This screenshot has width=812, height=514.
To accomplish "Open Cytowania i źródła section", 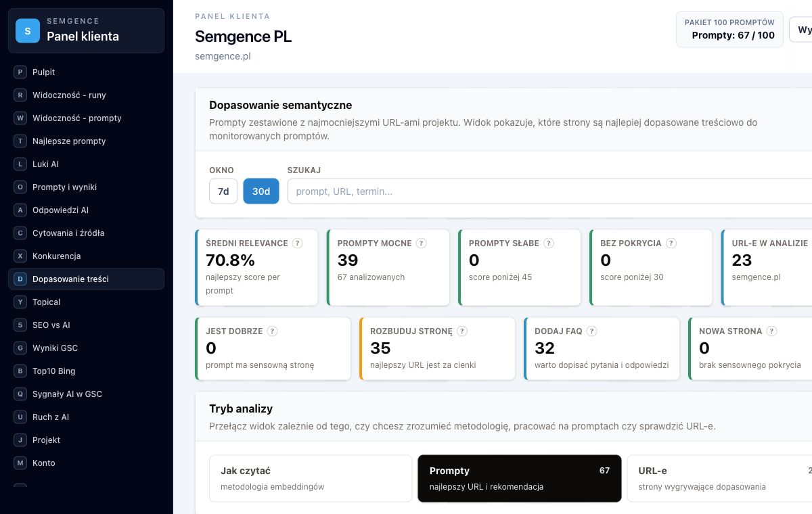I will [x=86, y=233].
